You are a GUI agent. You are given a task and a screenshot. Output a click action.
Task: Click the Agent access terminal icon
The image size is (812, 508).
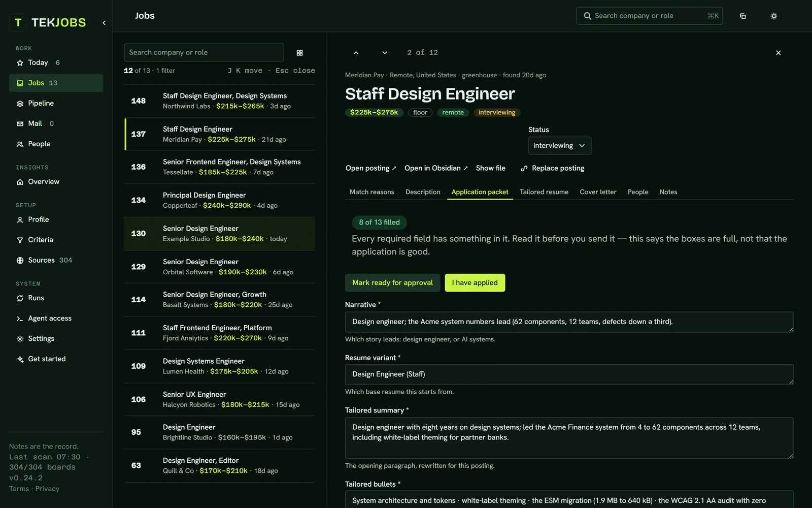click(x=20, y=319)
